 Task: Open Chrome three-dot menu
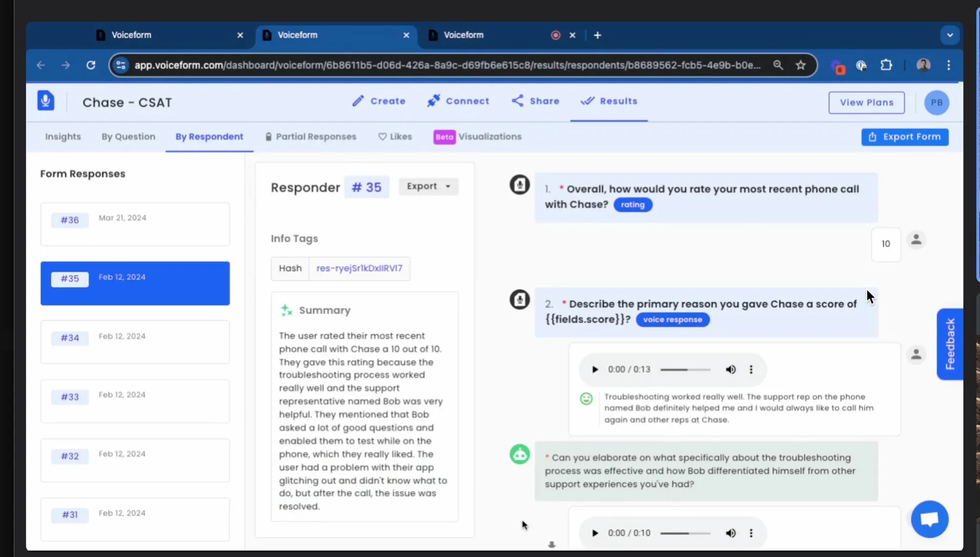pyautogui.click(x=948, y=65)
